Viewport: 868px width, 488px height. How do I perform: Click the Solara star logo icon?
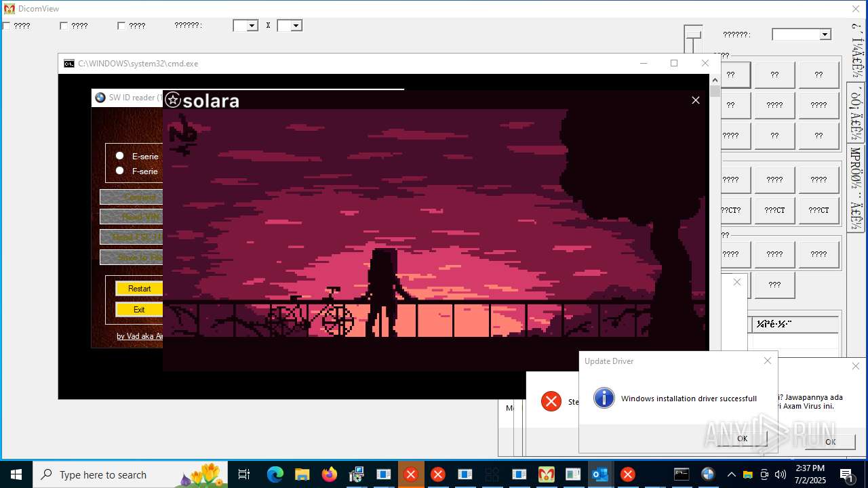[x=173, y=100]
